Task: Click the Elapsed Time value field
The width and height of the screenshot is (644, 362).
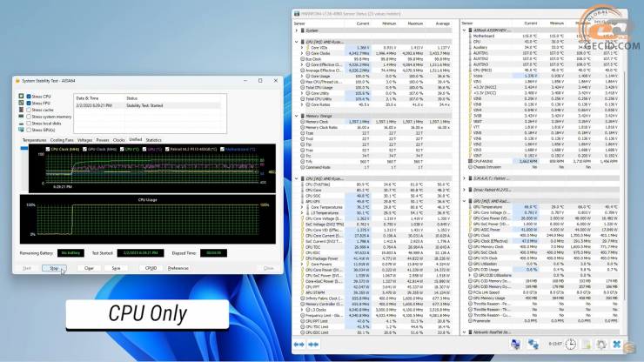Action: click(x=213, y=253)
